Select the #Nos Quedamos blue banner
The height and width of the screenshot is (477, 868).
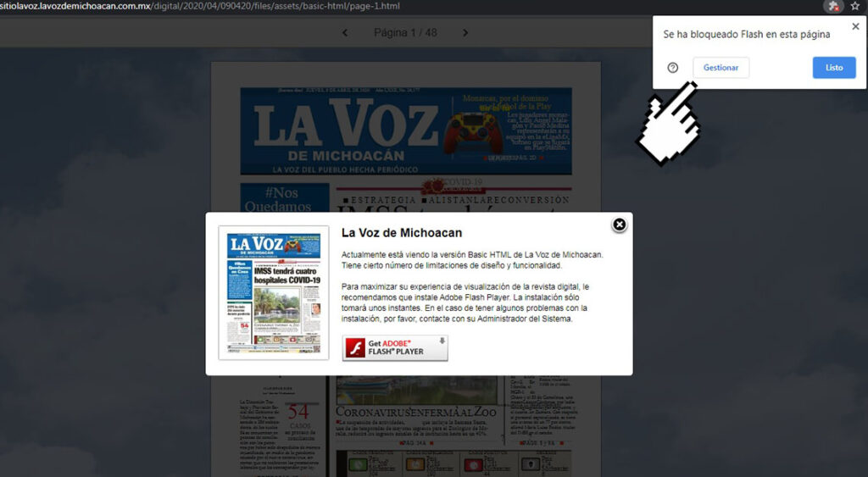point(284,198)
